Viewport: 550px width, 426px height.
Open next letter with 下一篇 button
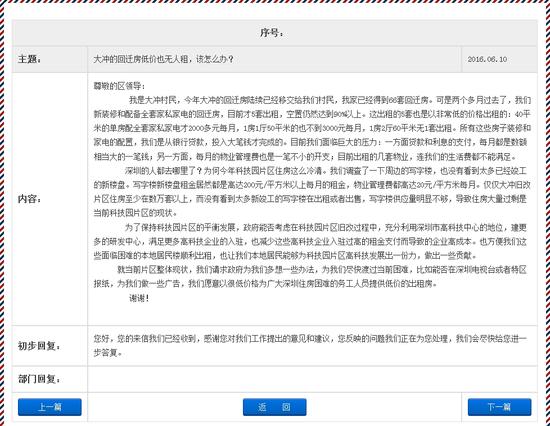coord(499,407)
